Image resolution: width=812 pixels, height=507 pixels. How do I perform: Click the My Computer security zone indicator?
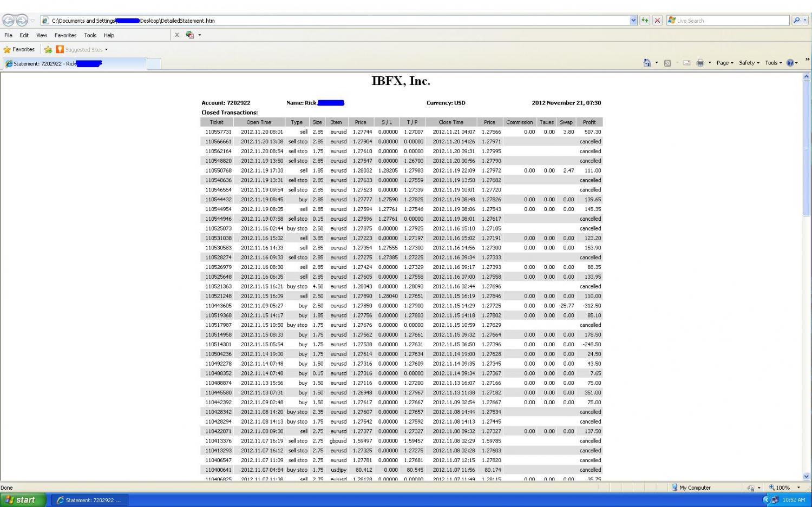[691, 488]
